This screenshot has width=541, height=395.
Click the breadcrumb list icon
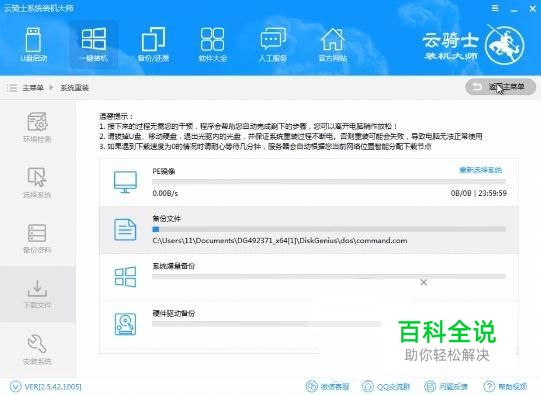(x=11, y=88)
